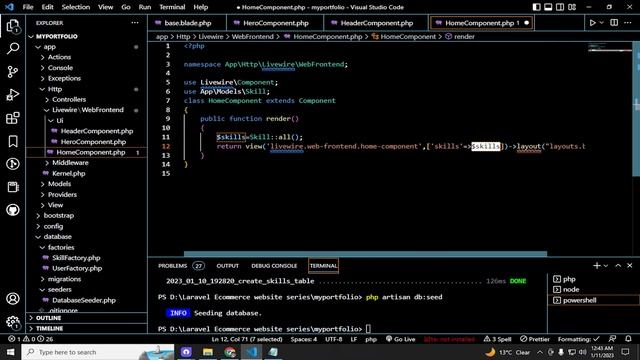Viewport: 640px width, 360px height.
Task: Maximize the panel size chevron
Action: tap(618, 266)
